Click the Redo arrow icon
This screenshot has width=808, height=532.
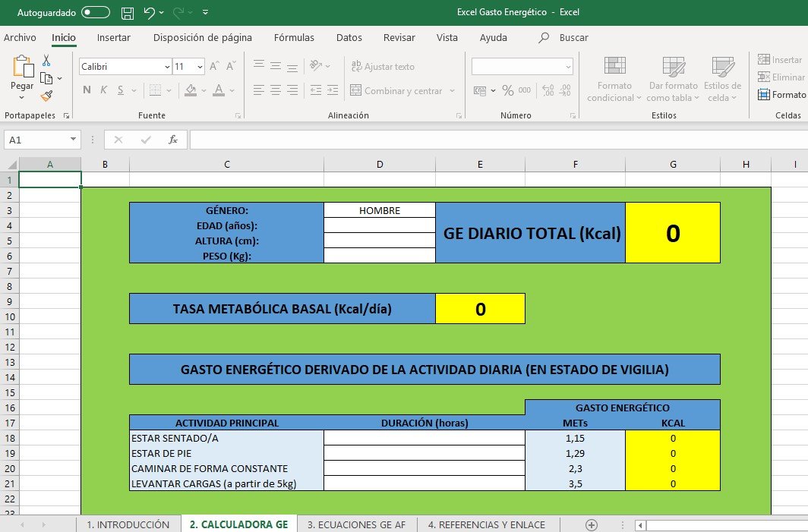point(178,13)
